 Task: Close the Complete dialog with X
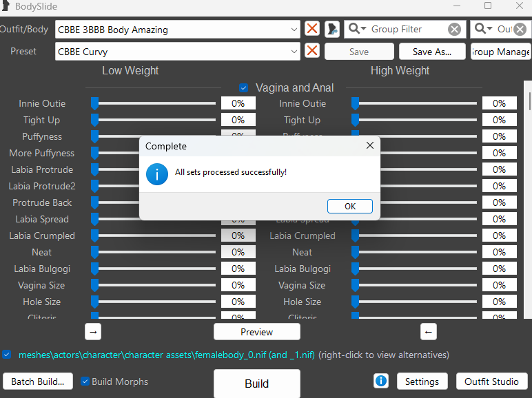click(x=370, y=146)
